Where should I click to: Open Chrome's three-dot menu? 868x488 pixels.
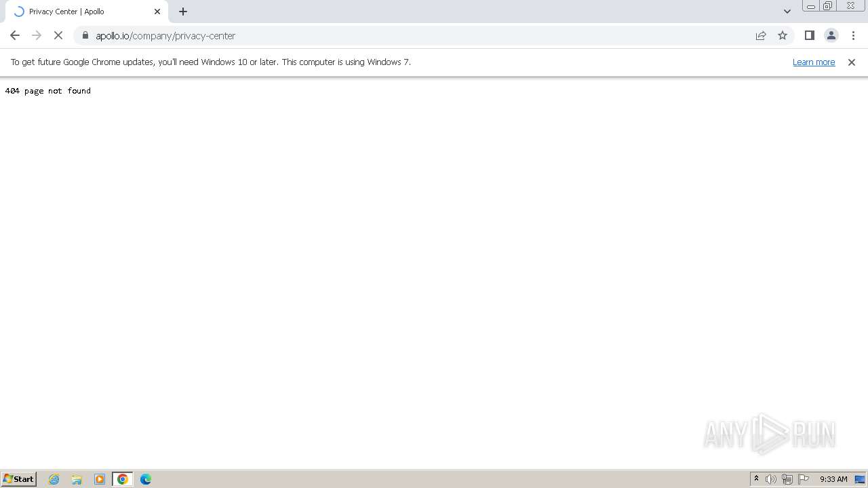tap(853, 35)
